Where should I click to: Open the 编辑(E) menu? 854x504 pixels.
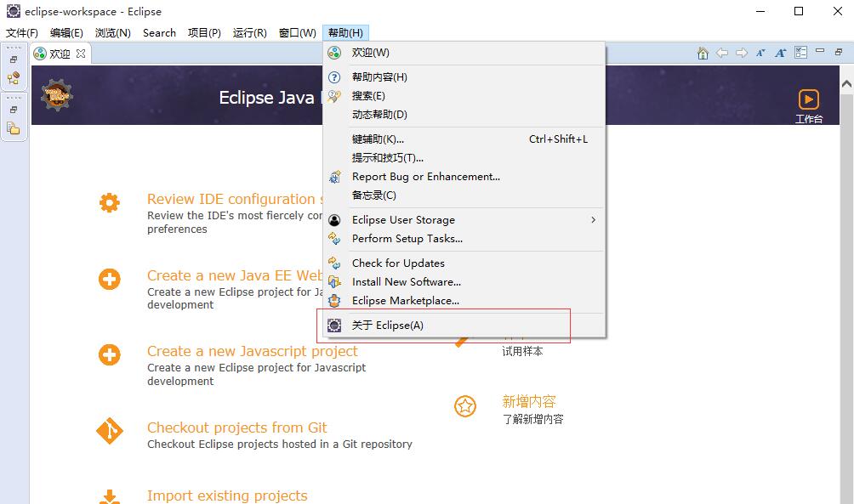(66, 32)
